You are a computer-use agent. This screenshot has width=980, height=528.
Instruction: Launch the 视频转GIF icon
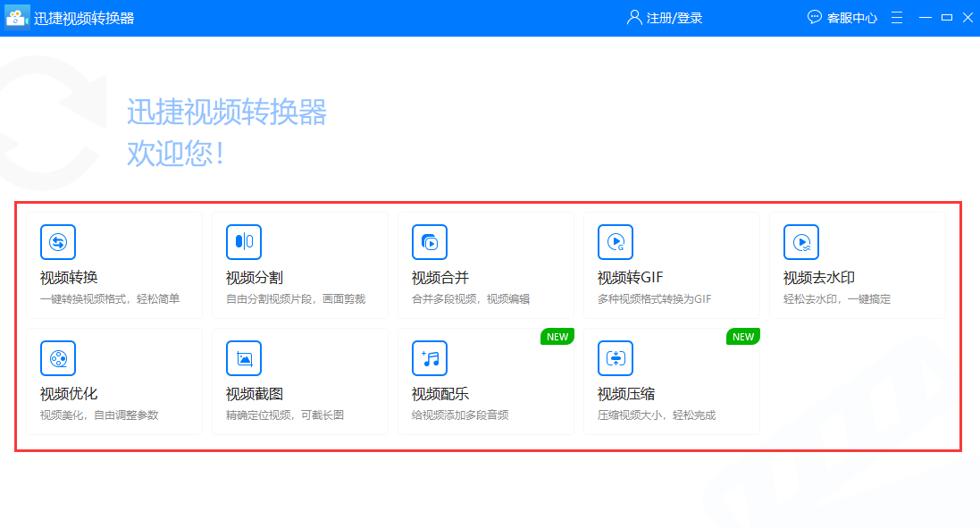[x=616, y=242]
